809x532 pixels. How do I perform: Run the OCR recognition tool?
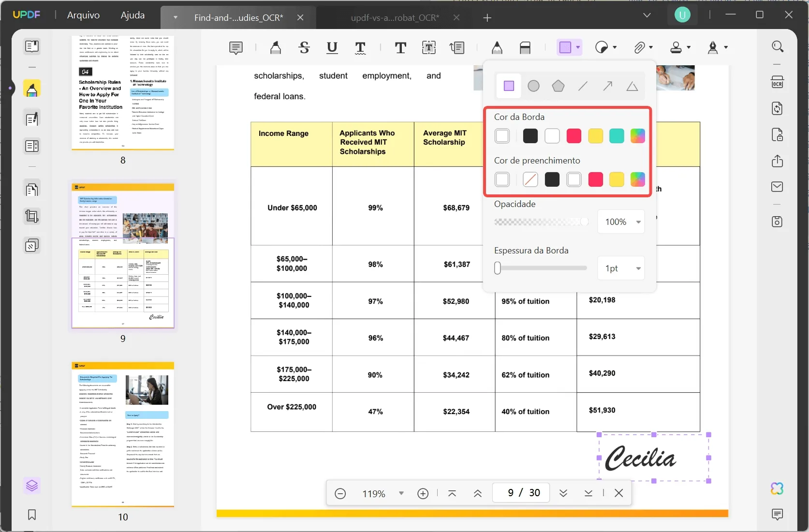(778, 82)
